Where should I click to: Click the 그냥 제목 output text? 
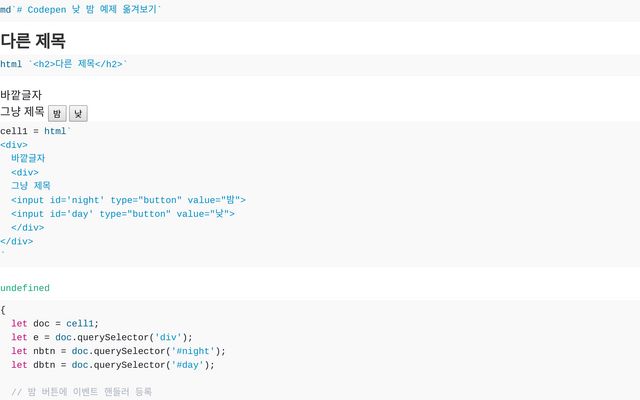(22, 112)
